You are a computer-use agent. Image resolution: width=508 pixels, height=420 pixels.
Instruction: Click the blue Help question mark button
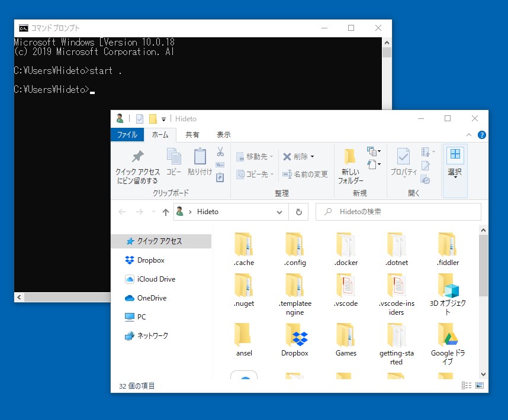(x=482, y=134)
